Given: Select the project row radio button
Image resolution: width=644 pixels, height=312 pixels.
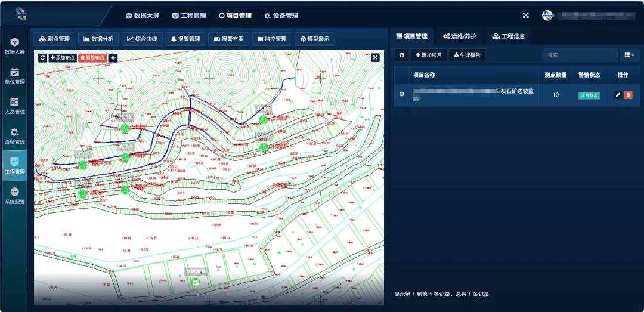Looking at the screenshot, I should click(402, 94).
